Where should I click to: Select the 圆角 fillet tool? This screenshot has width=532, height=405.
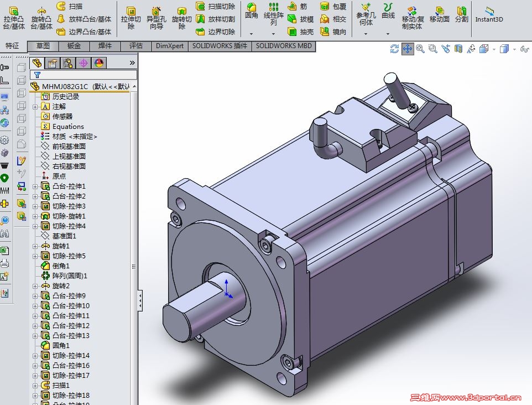252,11
